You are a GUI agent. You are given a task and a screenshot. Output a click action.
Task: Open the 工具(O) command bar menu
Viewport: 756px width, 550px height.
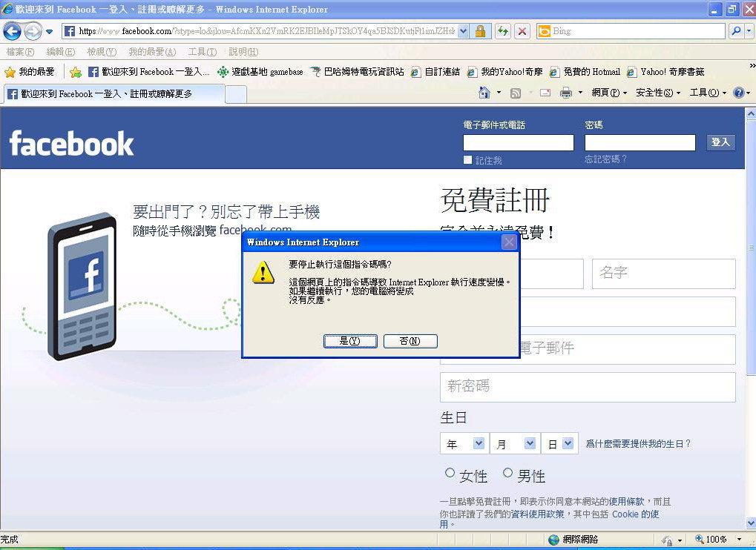tap(708, 93)
